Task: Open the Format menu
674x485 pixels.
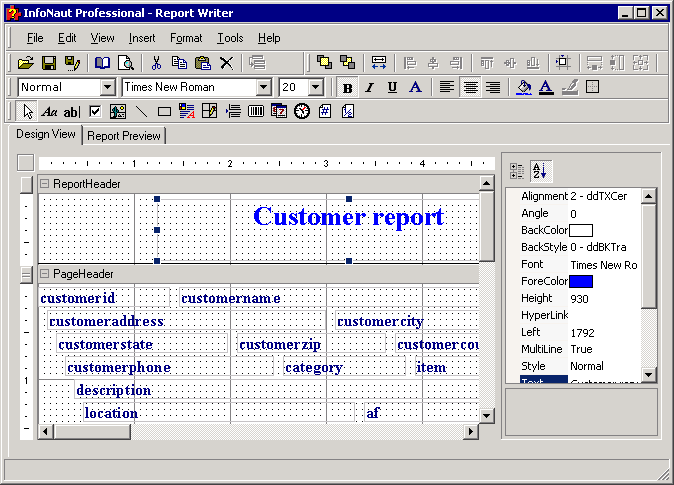Action: 186,38
